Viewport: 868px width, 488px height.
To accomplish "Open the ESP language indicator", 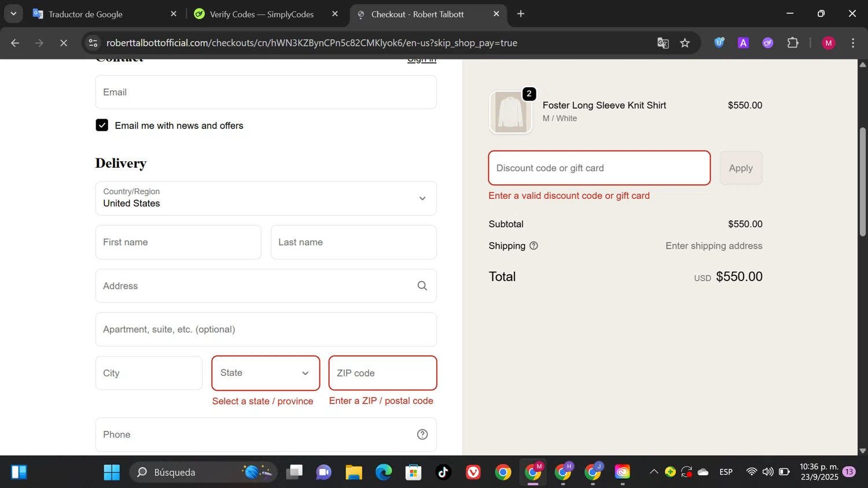I will [x=726, y=472].
